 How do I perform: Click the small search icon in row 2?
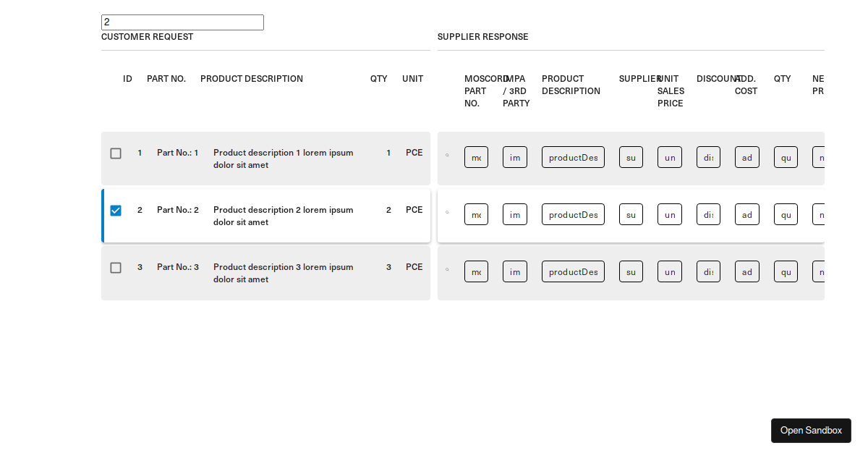(447, 212)
